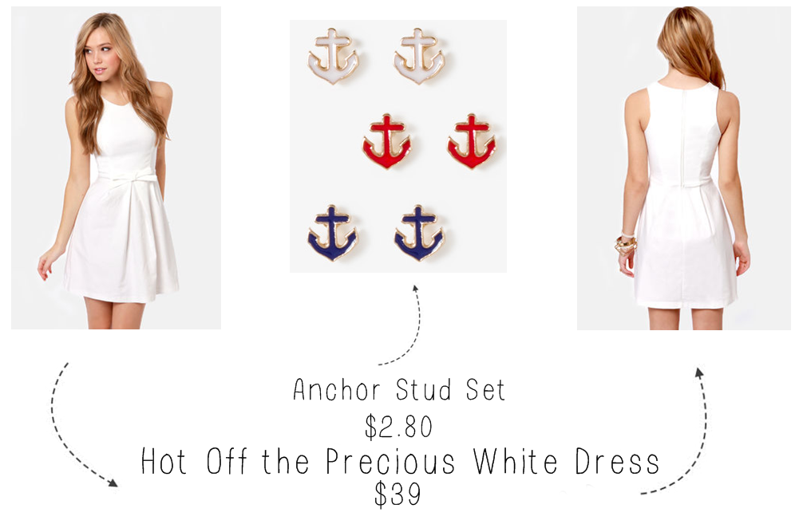Viewport: 799px width, 532px height.
Task: Click the dashed arrow below the front dress photo
Action: 81,425
